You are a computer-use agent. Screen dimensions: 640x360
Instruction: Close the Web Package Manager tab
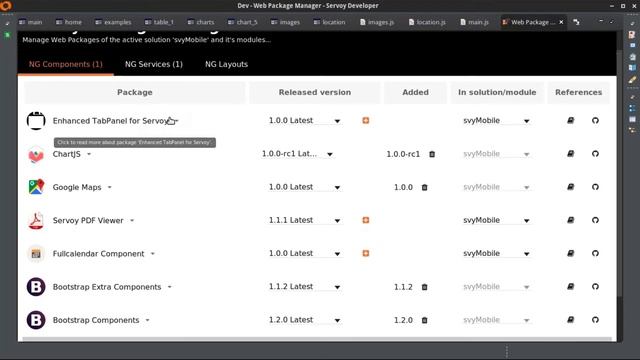[561, 22]
